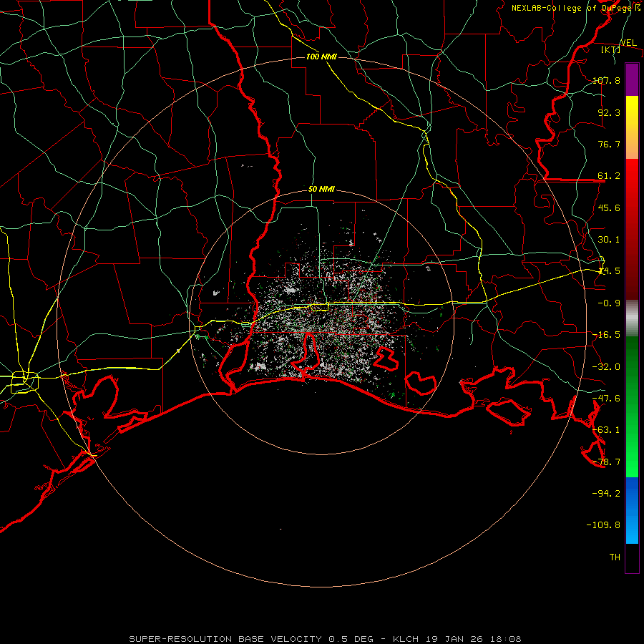Screen dimensions: 644x644
Task: Click the NEXLAB-College of DuPage credit text
Action: (x=575, y=8)
